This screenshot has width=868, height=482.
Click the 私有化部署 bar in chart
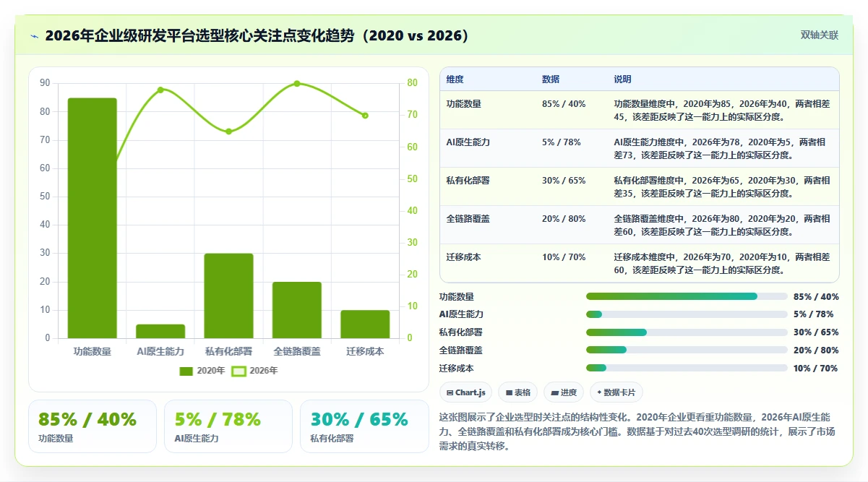[x=228, y=296]
